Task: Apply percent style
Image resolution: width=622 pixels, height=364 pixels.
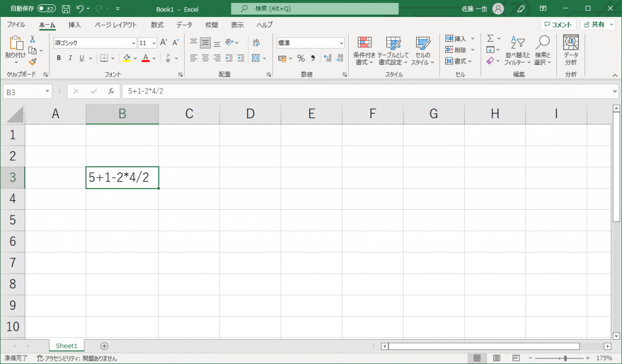Action: (301, 59)
